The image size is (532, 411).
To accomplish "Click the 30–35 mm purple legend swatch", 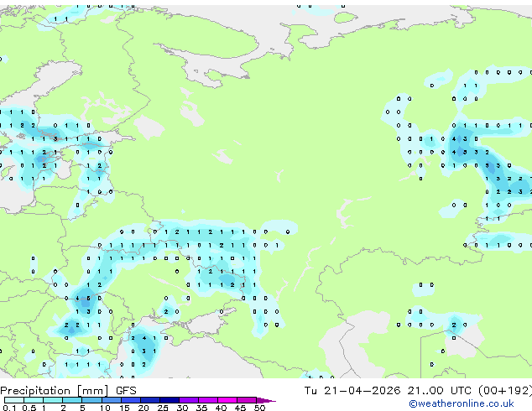I will coord(188,400).
